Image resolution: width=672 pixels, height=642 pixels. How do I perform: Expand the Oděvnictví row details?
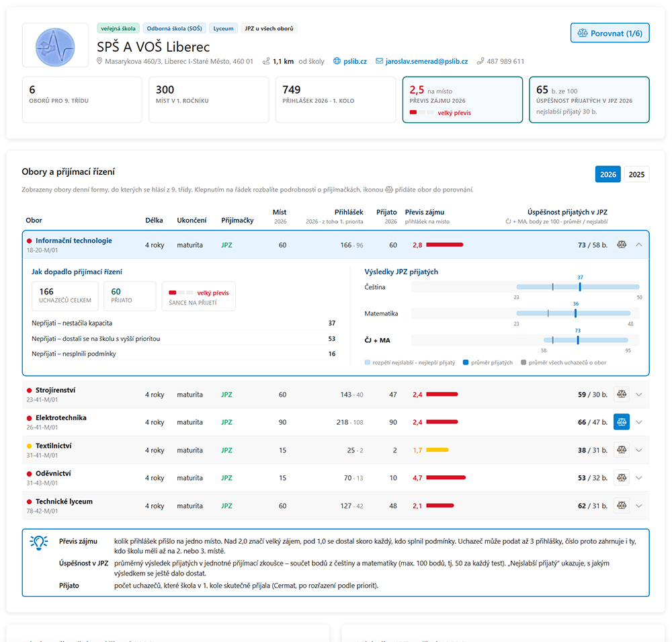pyautogui.click(x=639, y=478)
